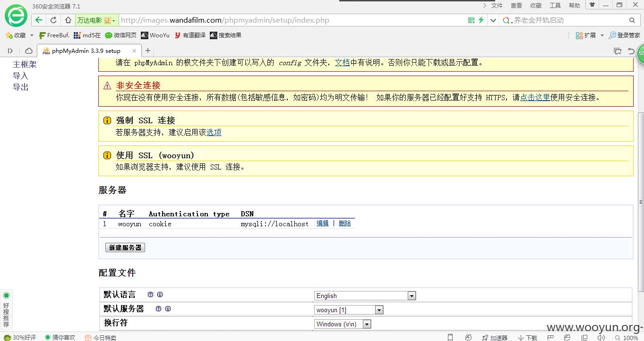This screenshot has width=644, height=341.
Task: Click the skin/shirt icon in title bar
Action: pyautogui.click(x=592, y=5)
